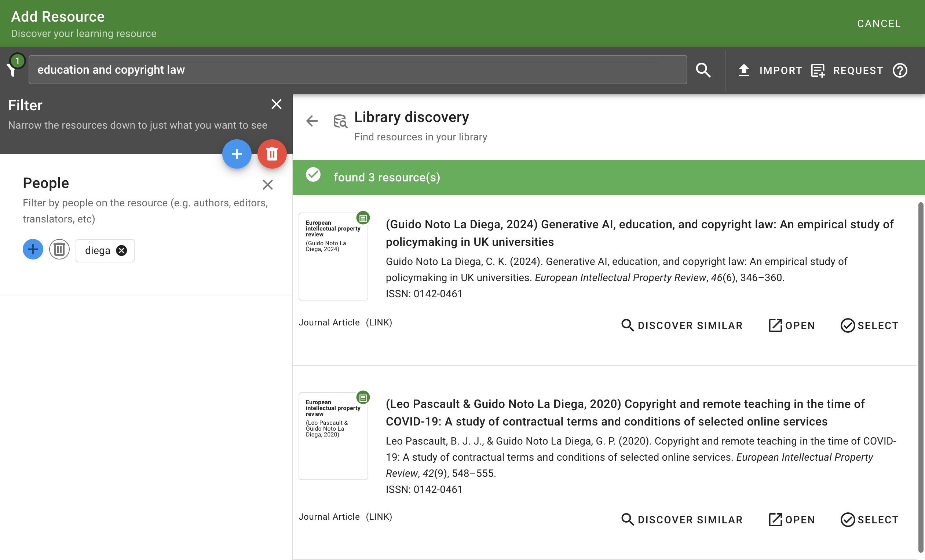Select the Copyright and remote teaching article

click(x=869, y=520)
